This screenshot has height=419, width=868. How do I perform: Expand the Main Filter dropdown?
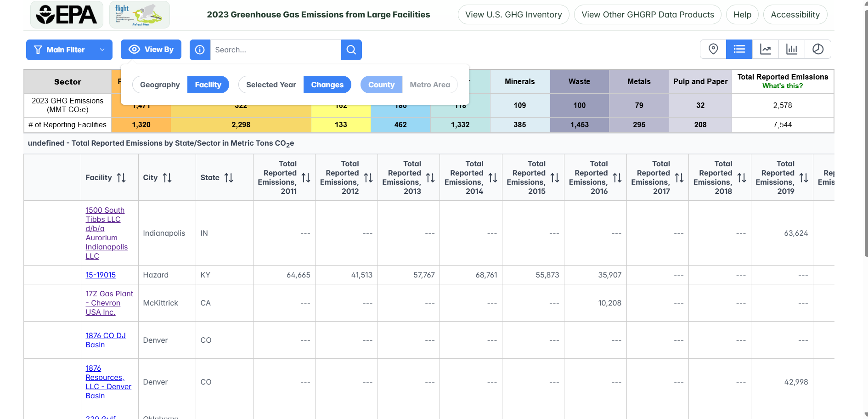[x=69, y=50]
